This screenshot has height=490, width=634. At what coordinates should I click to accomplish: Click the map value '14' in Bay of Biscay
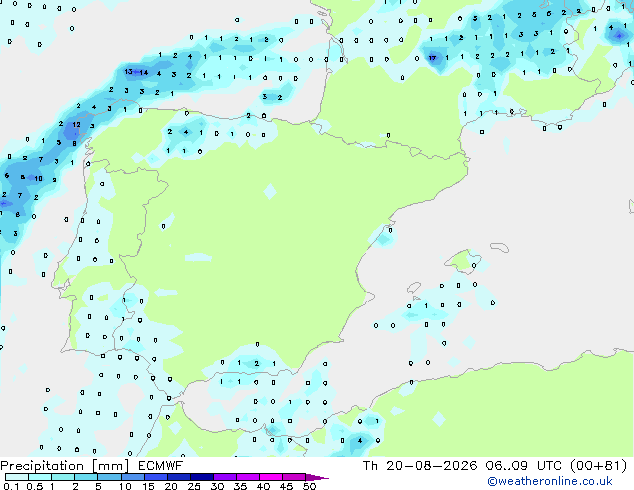(x=144, y=73)
